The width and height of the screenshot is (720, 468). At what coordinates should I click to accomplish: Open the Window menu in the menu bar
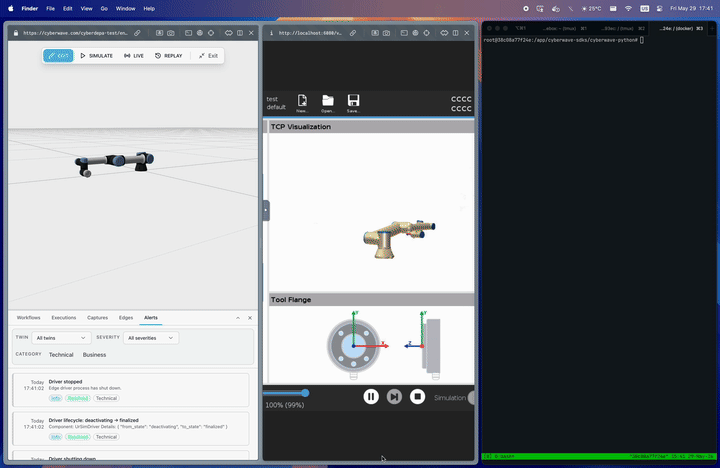point(125,8)
